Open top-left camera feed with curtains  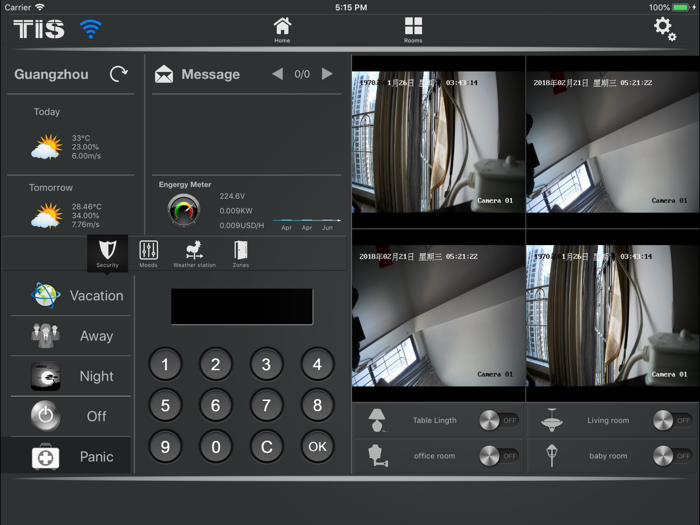click(438, 142)
